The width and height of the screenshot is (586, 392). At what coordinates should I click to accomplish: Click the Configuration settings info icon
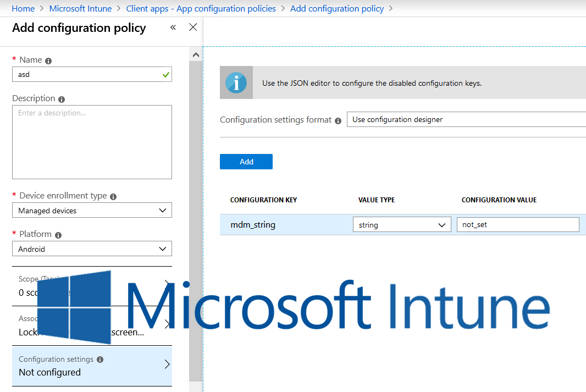[100, 360]
